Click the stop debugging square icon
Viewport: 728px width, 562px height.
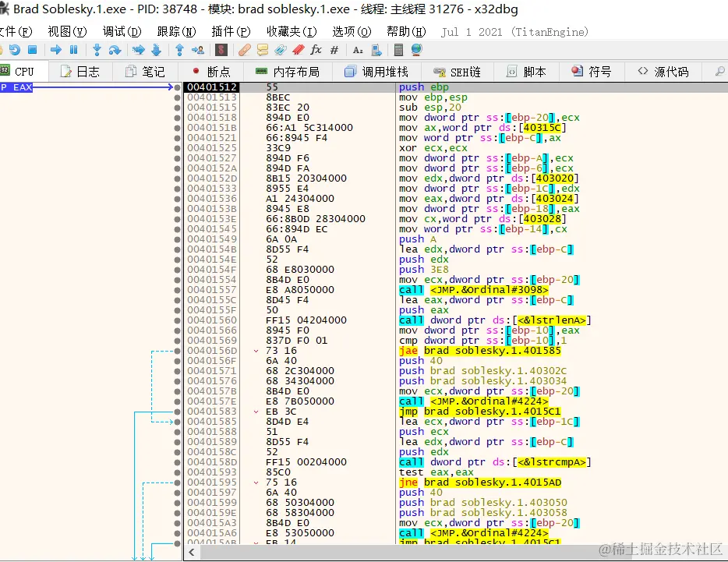point(33,50)
